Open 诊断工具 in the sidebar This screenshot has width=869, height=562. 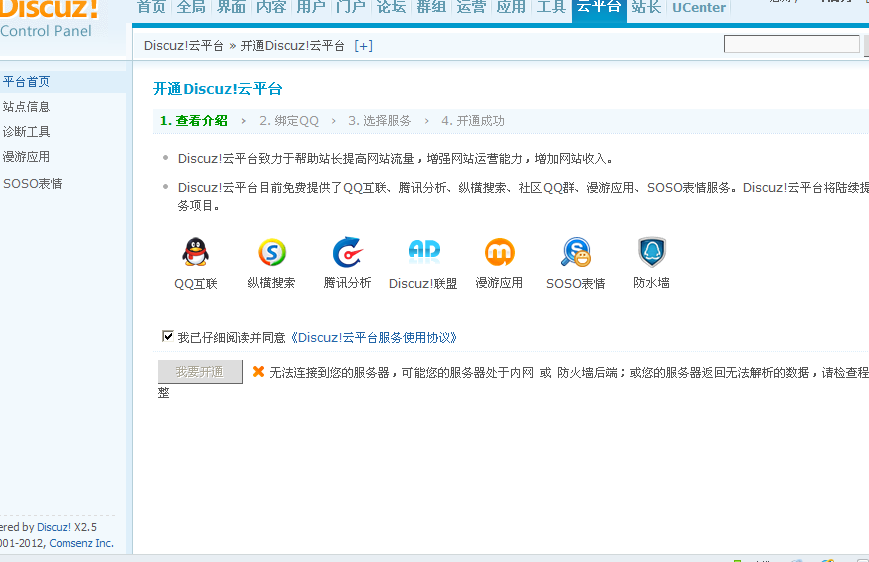[x=27, y=131]
